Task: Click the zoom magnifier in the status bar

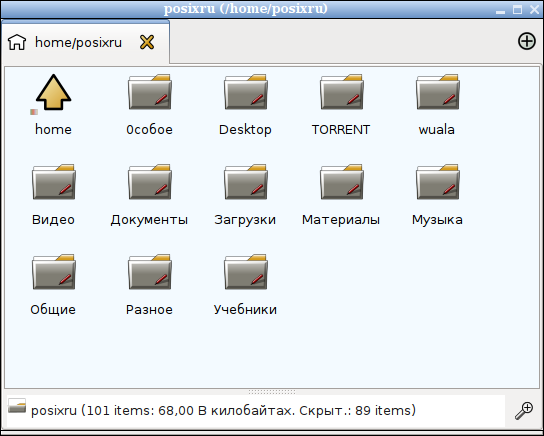Action: [524, 411]
